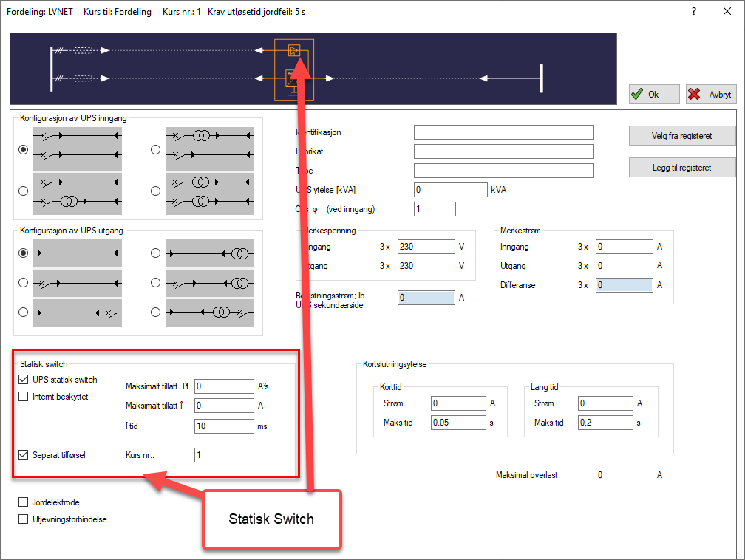The image size is (745, 560).
Task: Uncheck the UPS statisk switch checkbox
Action: (x=24, y=380)
